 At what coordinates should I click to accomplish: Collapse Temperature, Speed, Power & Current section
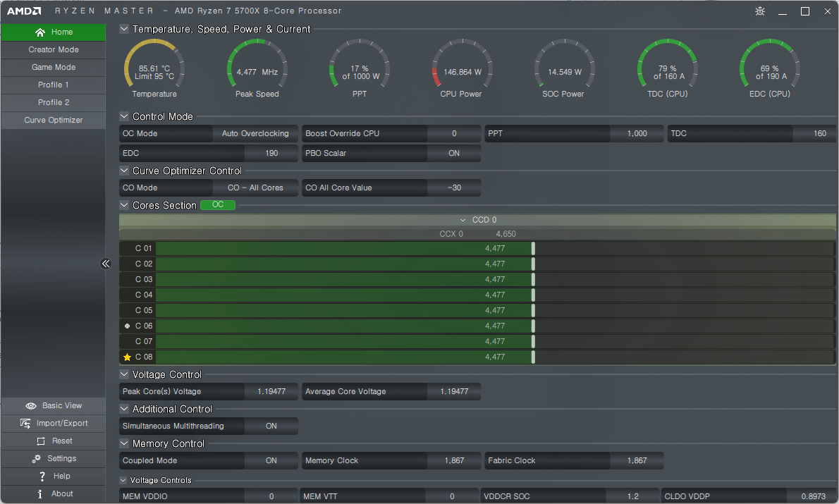point(124,29)
